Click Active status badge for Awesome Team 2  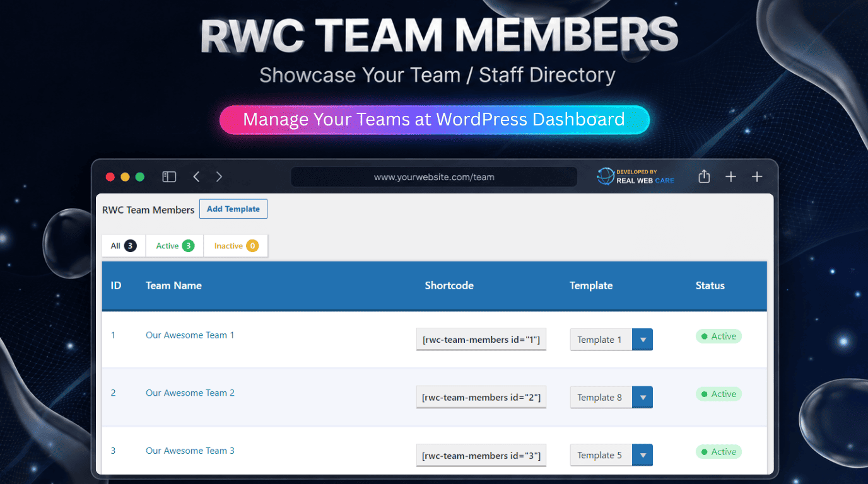718,395
